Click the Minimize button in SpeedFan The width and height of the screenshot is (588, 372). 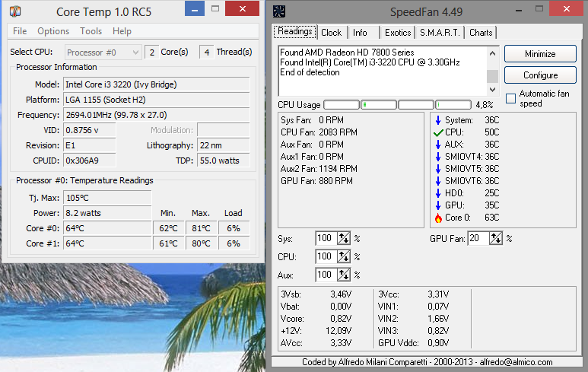pyautogui.click(x=540, y=54)
